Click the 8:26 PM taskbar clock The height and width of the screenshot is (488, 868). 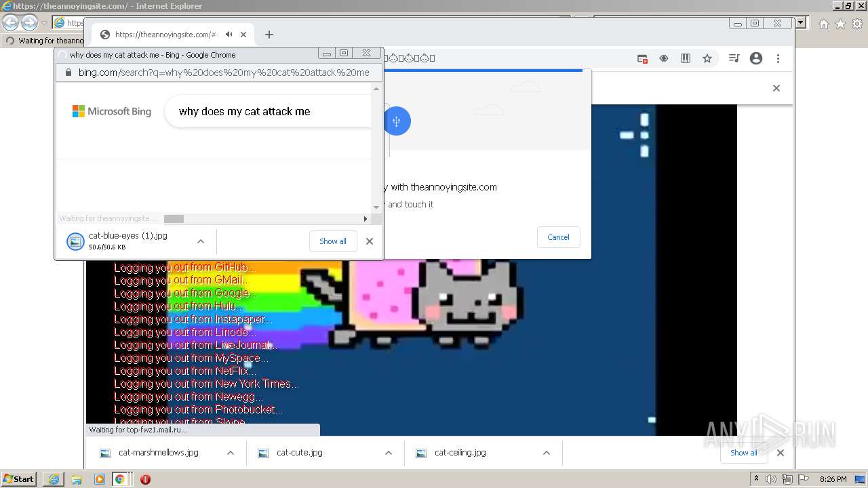pos(833,479)
